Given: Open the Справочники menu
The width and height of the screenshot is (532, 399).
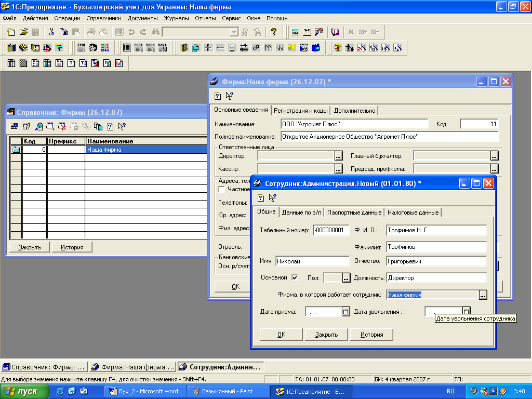Looking at the screenshot, I should 104,18.
